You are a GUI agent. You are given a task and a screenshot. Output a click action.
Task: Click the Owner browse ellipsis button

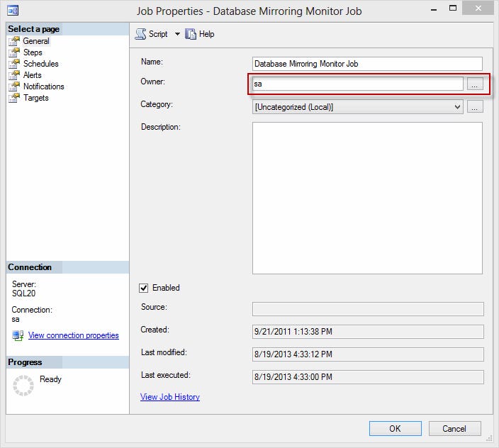click(x=475, y=84)
